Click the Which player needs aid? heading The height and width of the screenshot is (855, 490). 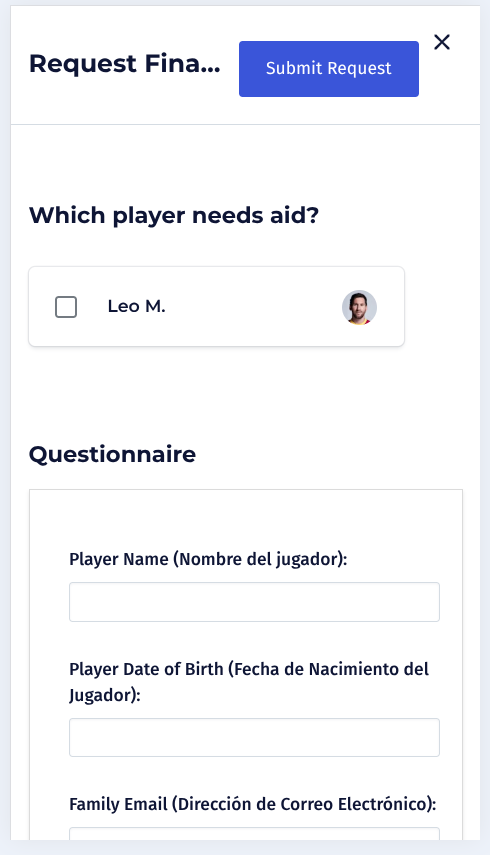[174, 215]
